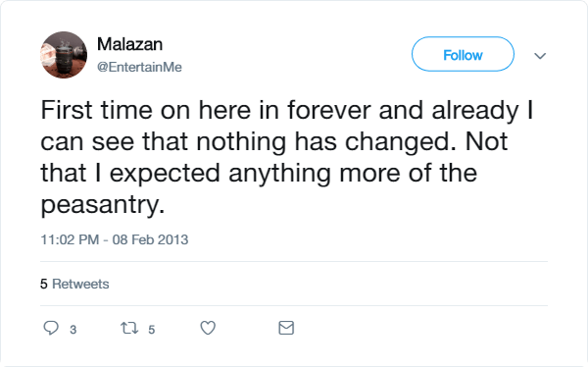This screenshot has width=588, height=367.
Task: Click the 11:02 PM time text
Action: [x=70, y=239]
